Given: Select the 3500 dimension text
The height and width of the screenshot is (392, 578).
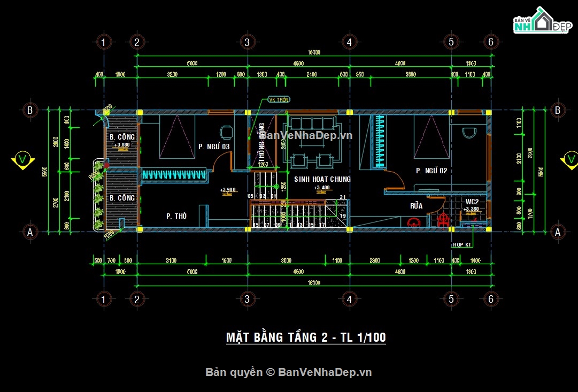Looking at the screenshot, I should 287,260.
